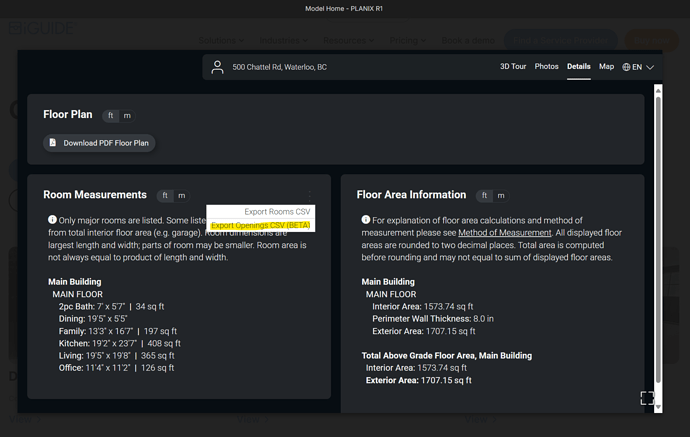The height and width of the screenshot is (437, 690).
Task: Set Room Measurements units to ft
Action: [x=165, y=195]
